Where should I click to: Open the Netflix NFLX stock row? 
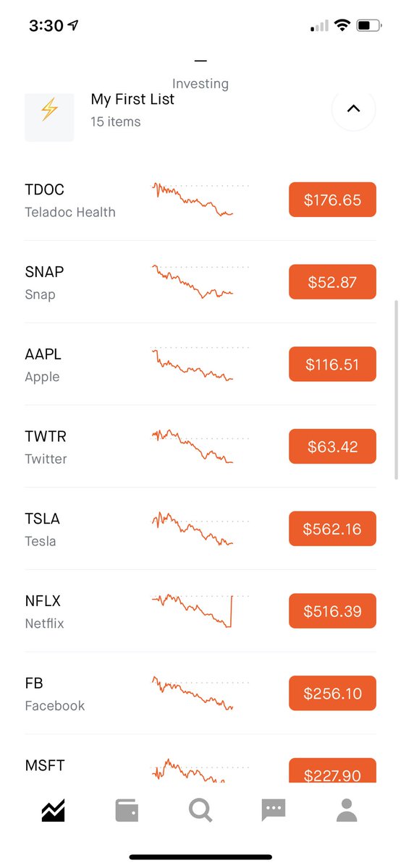(x=200, y=611)
